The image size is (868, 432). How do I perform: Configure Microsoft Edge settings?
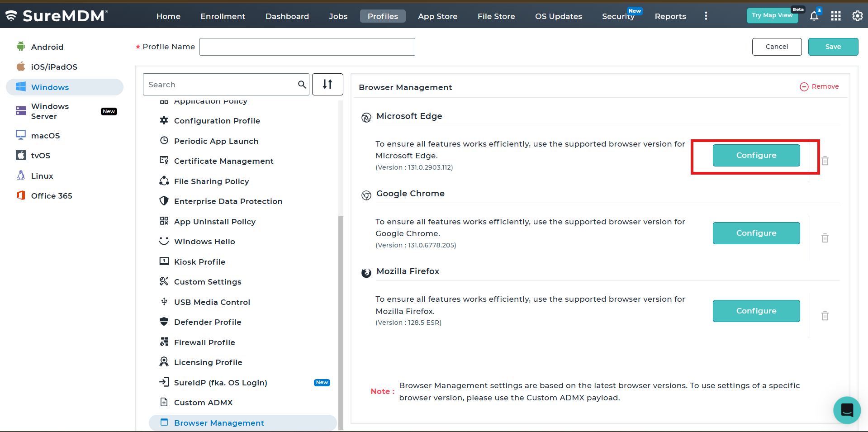pos(756,155)
